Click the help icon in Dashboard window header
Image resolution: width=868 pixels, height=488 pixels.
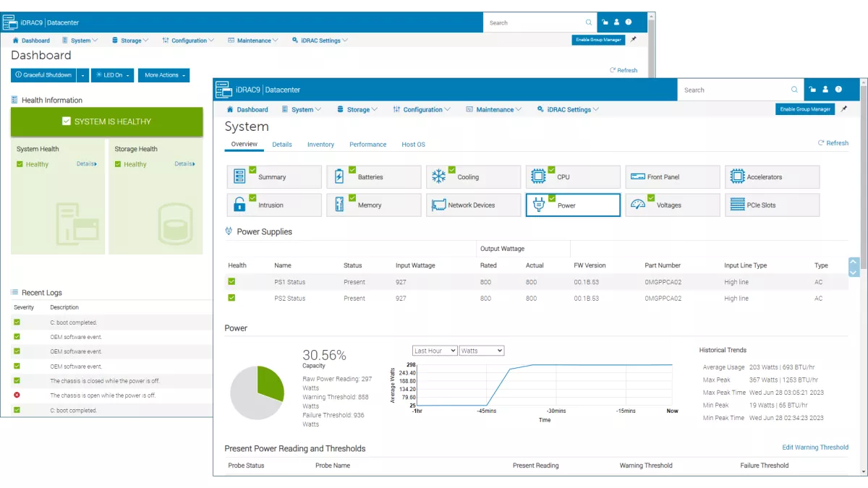coord(629,22)
